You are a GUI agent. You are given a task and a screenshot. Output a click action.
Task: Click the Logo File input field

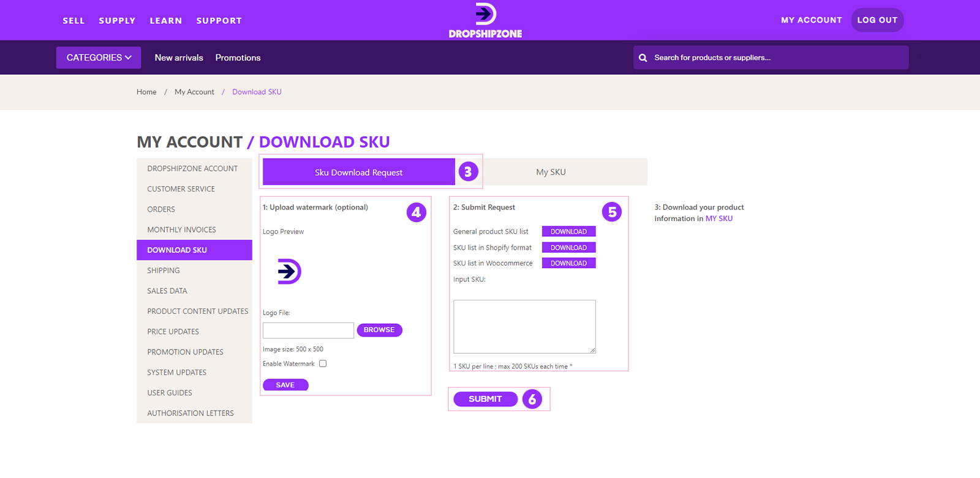point(308,330)
